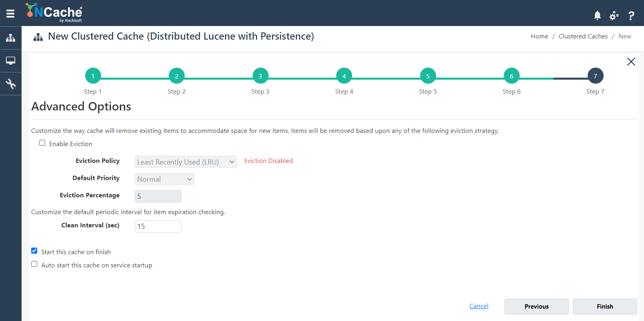Viewport: 644px width, 321px height.
Task: Open the settings gears icon
Action: pyautogui.click(x=614, y=16)
